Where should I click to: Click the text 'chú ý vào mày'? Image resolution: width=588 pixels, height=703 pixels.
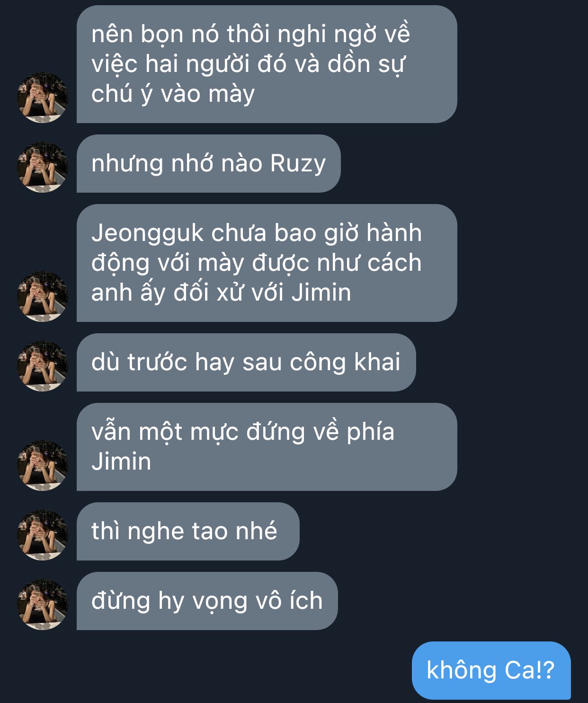[173, 94]
